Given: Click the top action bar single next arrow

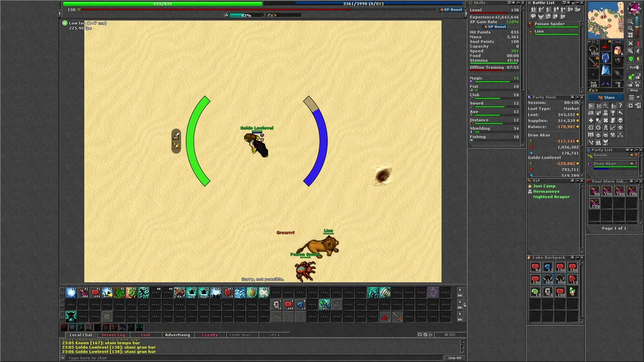Looking at the screenshot, I should (x=460, y=290).
